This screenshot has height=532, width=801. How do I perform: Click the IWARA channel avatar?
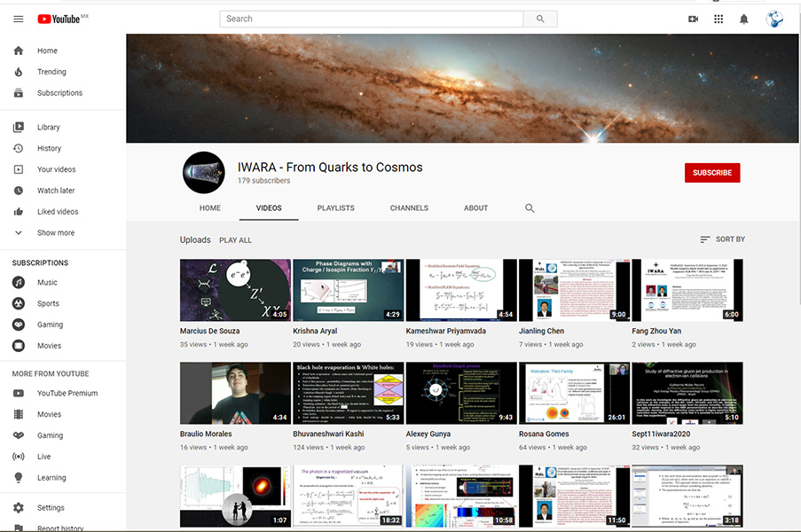(204, 173)
